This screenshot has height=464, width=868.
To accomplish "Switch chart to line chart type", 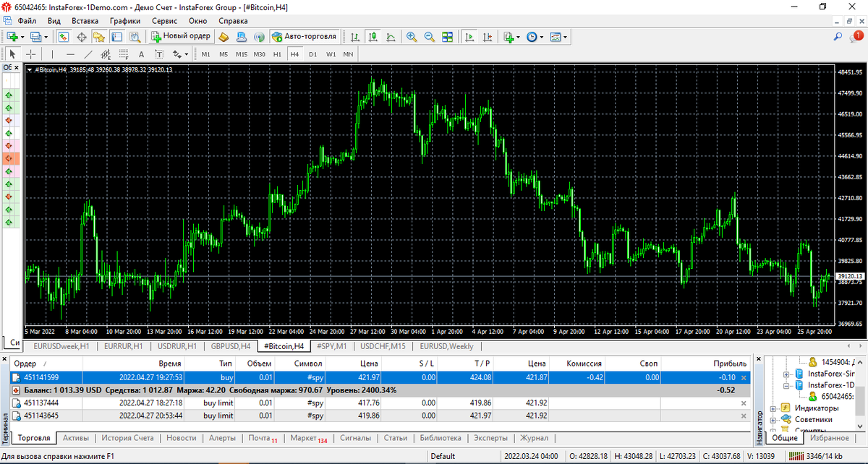I will point(391,36).
